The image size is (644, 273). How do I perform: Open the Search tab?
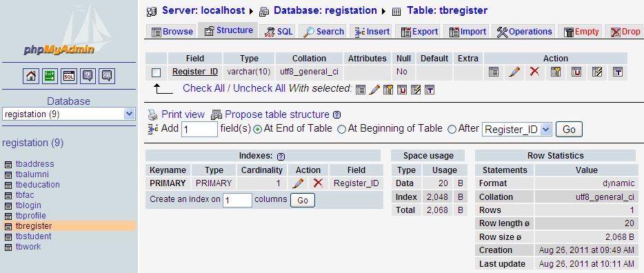[323, 32]
